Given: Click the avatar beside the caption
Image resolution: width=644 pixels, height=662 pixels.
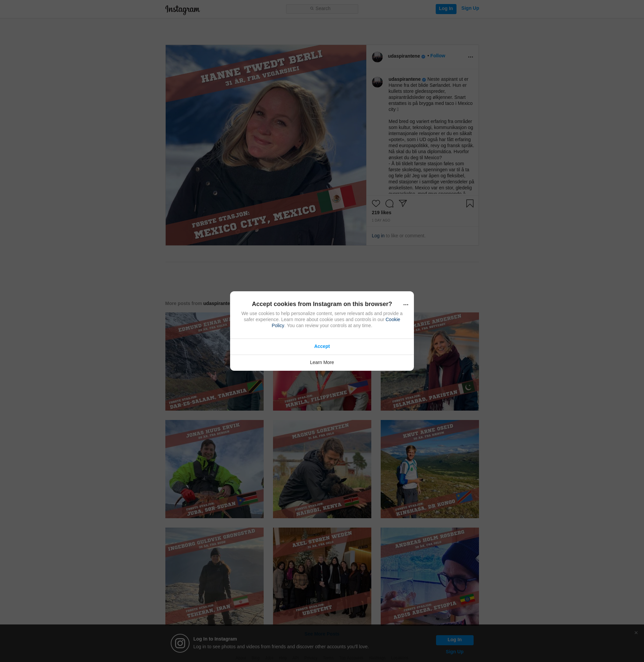Looking at the screenshot, I should (x=377, y=82).
